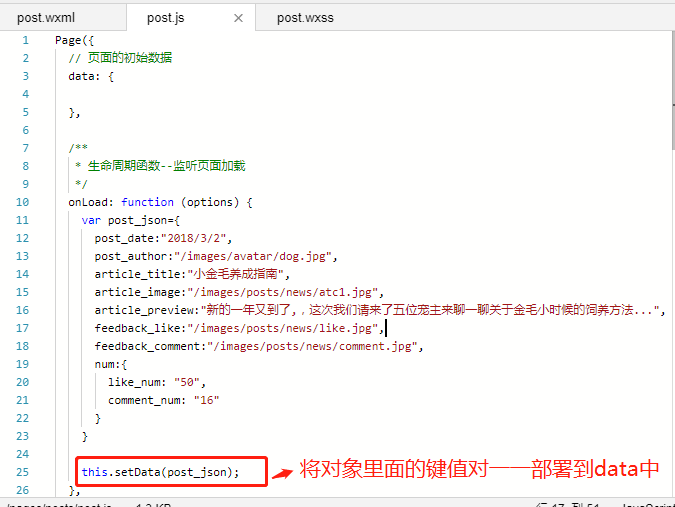Click the 'function' keyword in onLoad
Viewport: 675px width, 507px height.
(x=147, y=202)
